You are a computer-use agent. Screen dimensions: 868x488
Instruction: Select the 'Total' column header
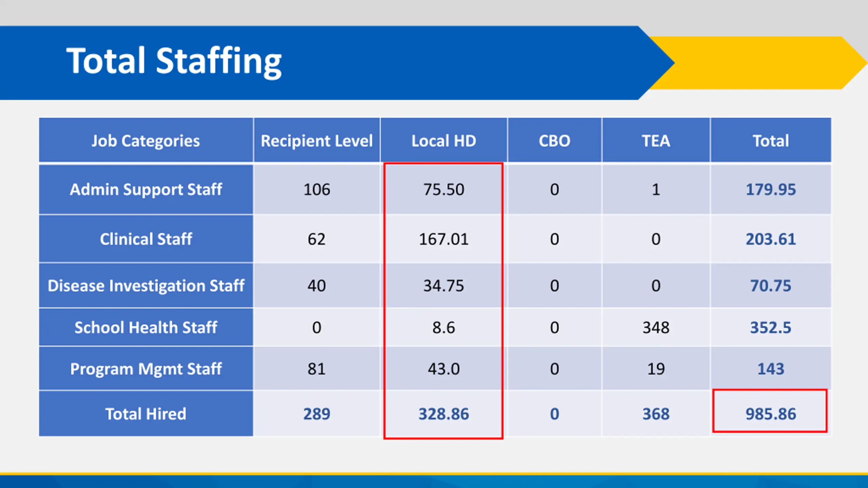[771, 140]
